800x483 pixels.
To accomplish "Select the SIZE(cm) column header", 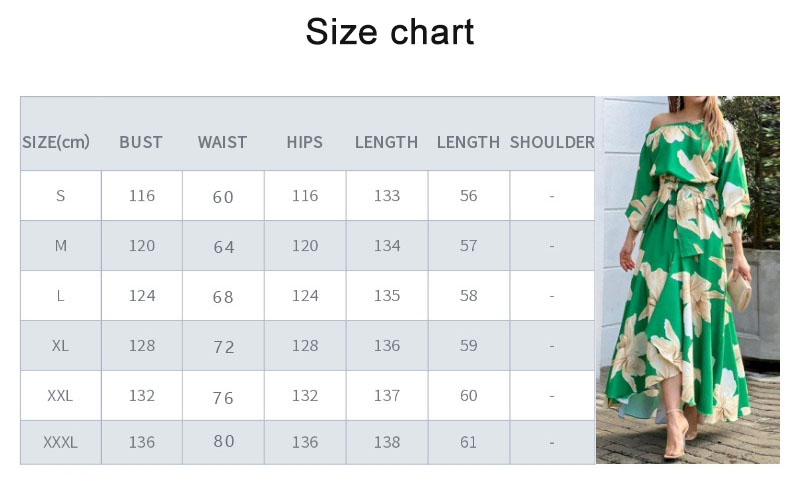I will point(56,142).
